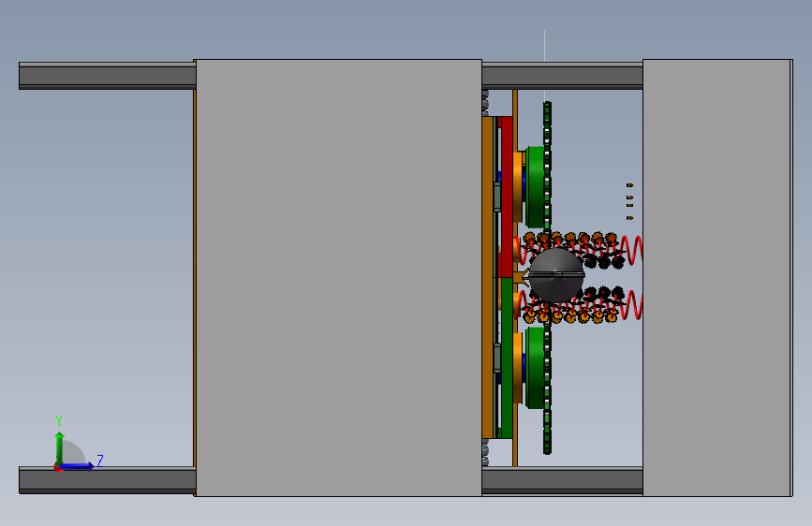The image size is (812, 526).
Task: Select the red vertical plate
Action: (x=507, y=197)
